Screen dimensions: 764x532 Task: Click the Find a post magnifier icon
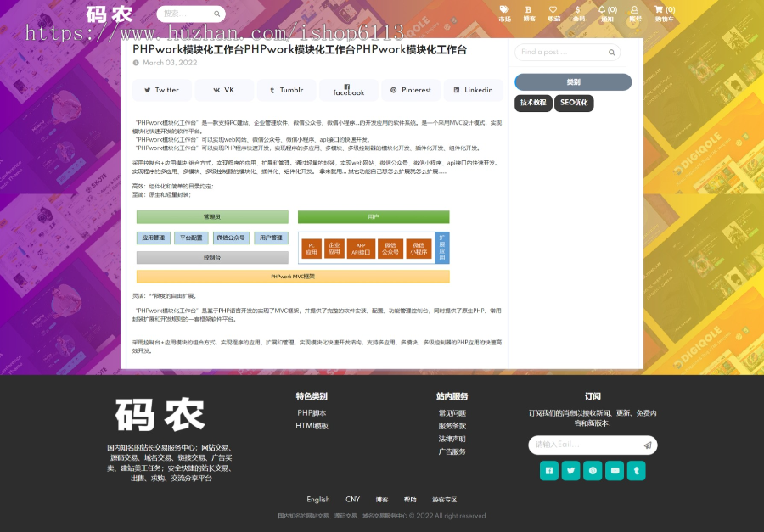tap(611, 52)
